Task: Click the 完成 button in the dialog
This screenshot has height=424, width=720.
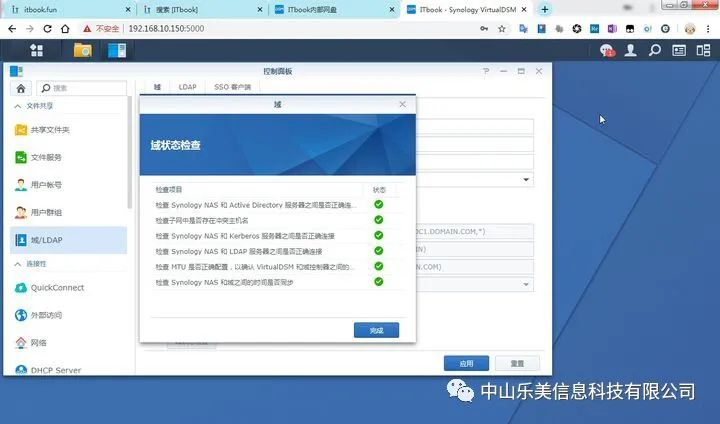Action: point(376,330)
